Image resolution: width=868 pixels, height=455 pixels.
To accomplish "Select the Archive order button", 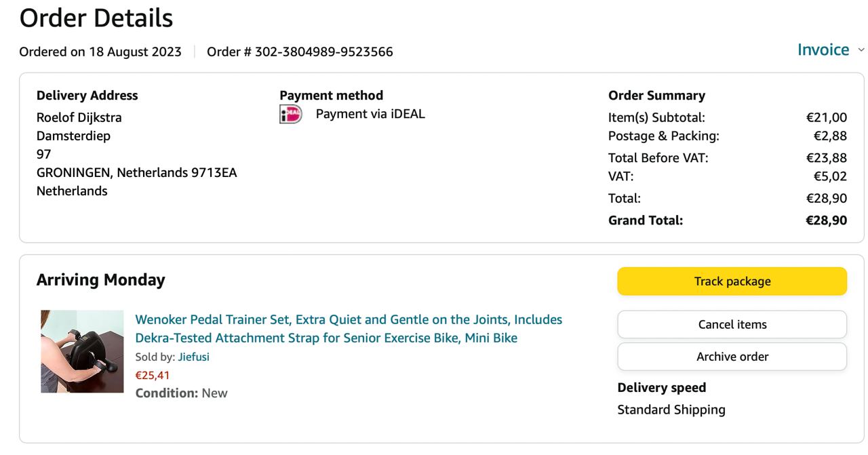I will pos(732,357).
